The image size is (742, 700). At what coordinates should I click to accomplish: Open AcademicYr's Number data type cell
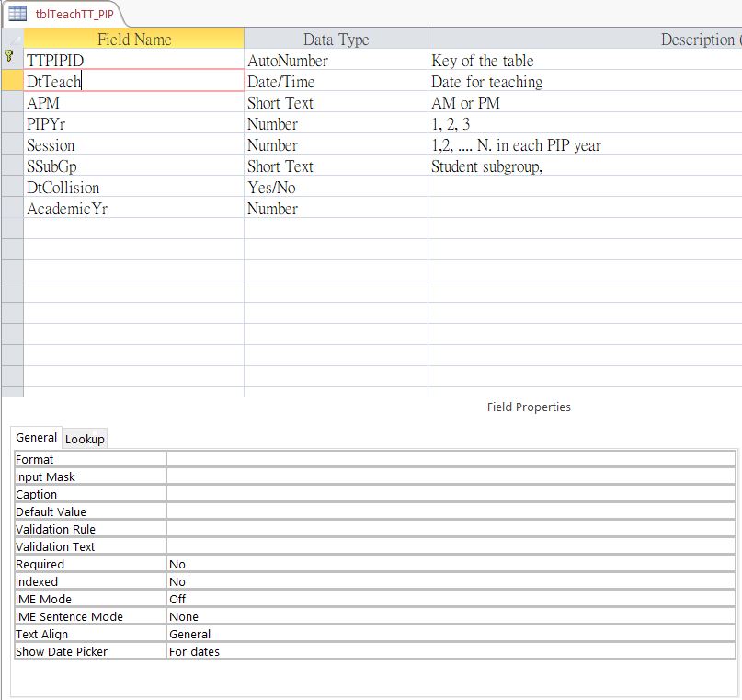[336, 208]
